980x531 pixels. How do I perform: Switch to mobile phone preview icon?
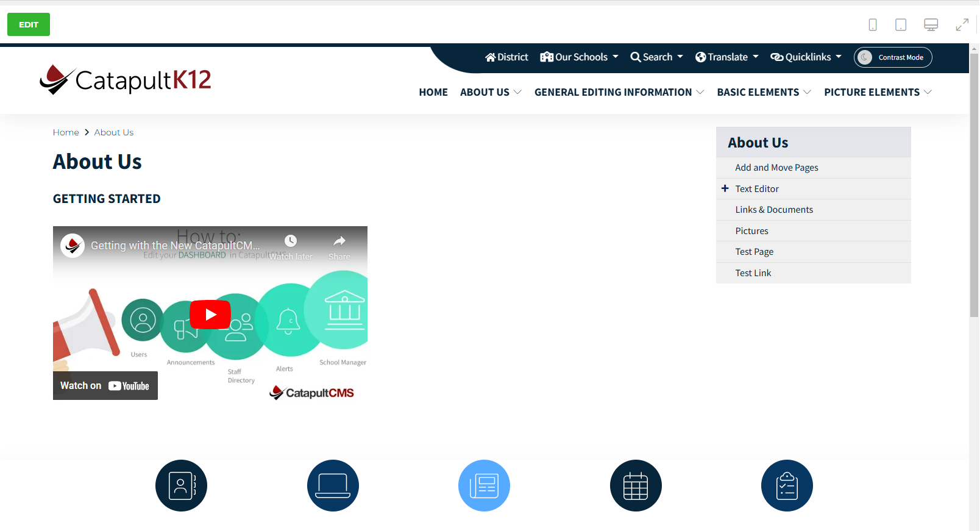pyautogui.click(x=873, y=24)
